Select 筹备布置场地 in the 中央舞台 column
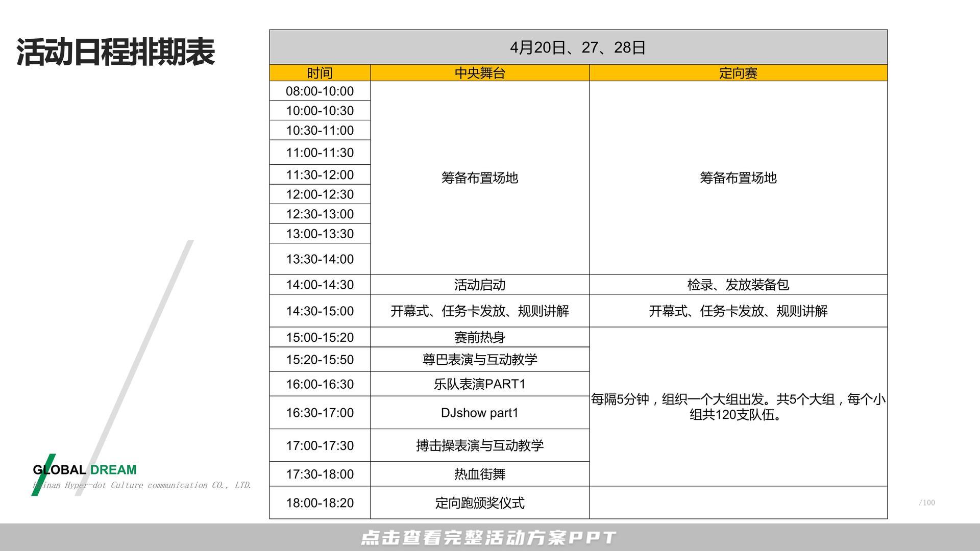The image size is (980, 551). (x=480, y=178)
